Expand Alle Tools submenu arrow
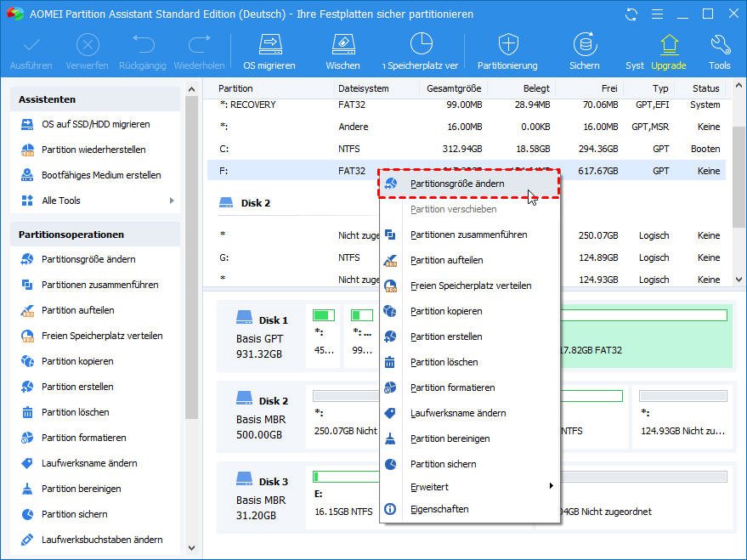This screenshot has width=747, height=560. pos(172,201)
